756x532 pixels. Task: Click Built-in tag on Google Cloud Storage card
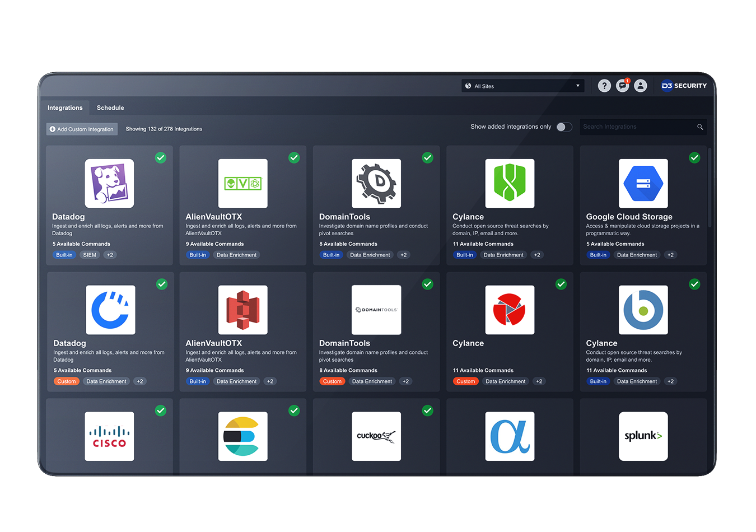(598, 255)
